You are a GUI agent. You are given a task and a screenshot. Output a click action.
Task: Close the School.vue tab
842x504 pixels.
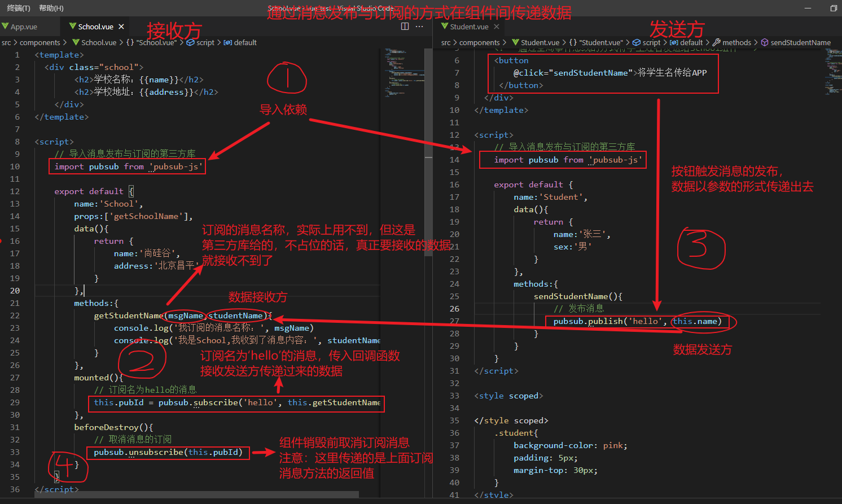pos(121,27)
